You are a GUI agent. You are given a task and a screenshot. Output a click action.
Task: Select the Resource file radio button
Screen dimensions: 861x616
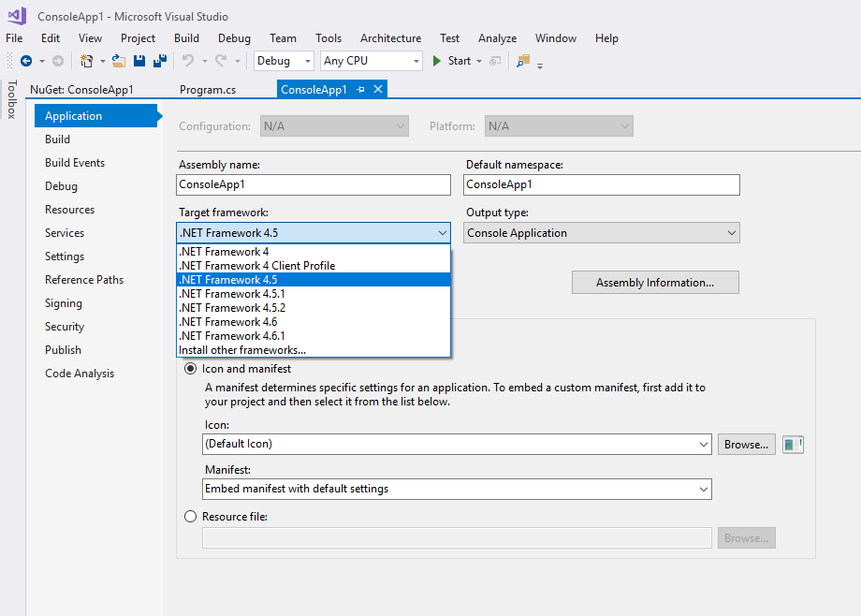click(x=190, y=517)
